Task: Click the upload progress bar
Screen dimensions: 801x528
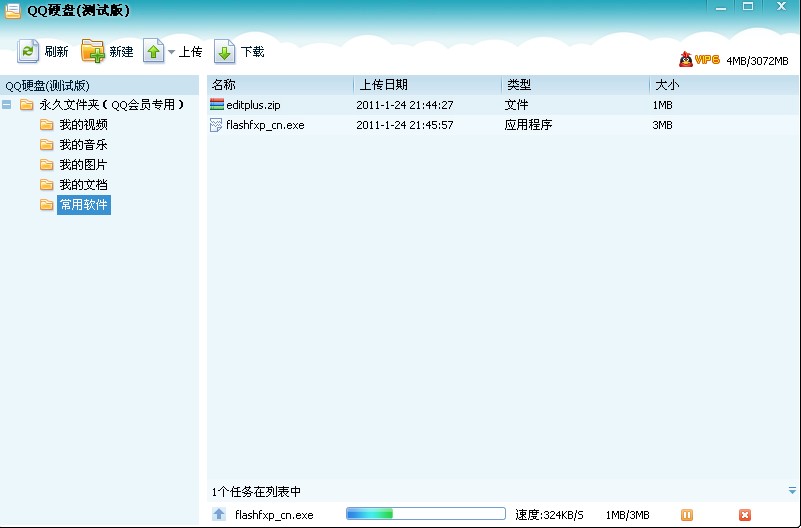Action: click(x=426, y=514)
